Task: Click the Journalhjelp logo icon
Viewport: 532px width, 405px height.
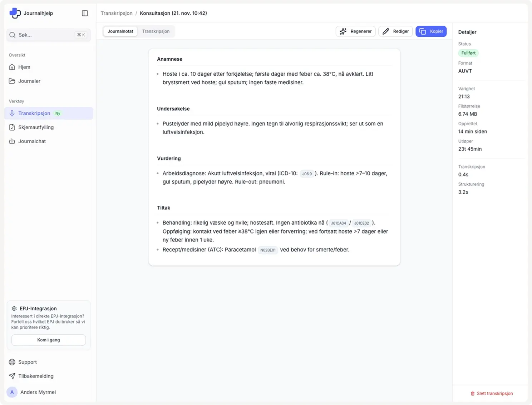Action: 15,13
